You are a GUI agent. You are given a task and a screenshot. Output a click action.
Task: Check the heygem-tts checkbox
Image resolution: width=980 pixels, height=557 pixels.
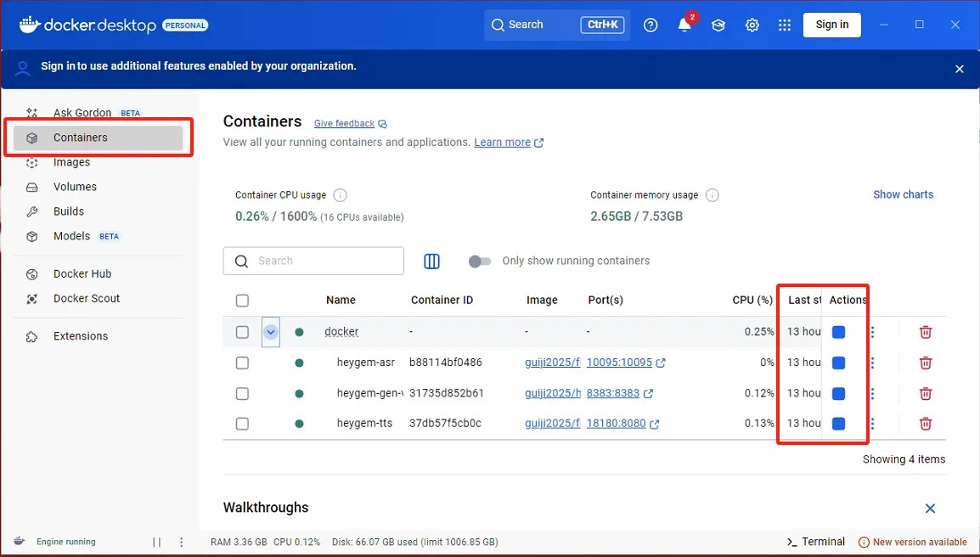point(243,424)
